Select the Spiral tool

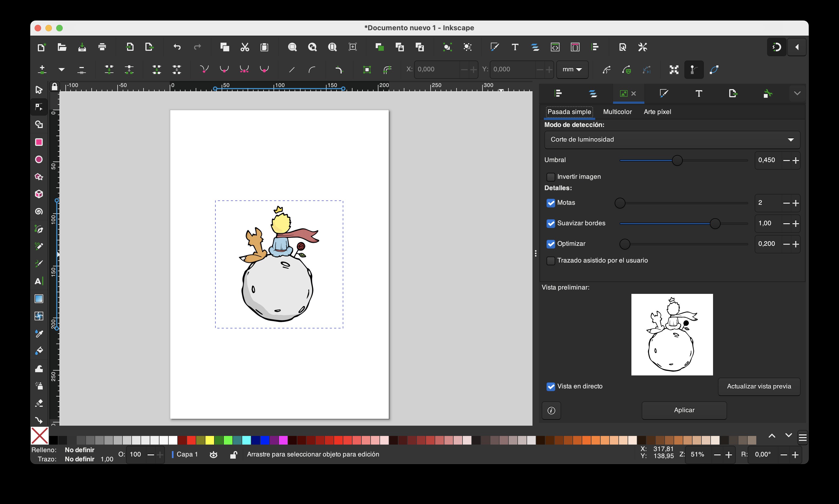(39, 211)
